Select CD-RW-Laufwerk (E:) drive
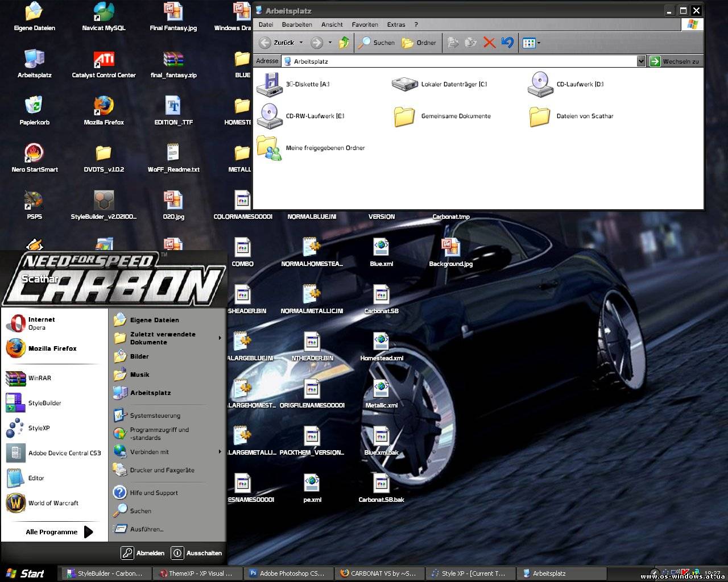The width and height of the screenshot is (728, 582). pyautogui.click(x=301, y=116)
